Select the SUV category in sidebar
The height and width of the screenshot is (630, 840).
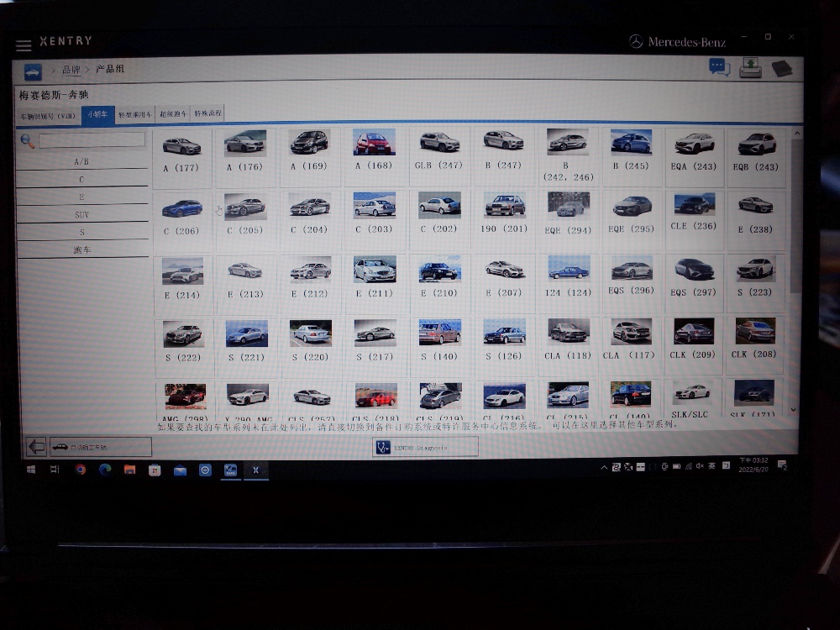(x=81, y=215)
